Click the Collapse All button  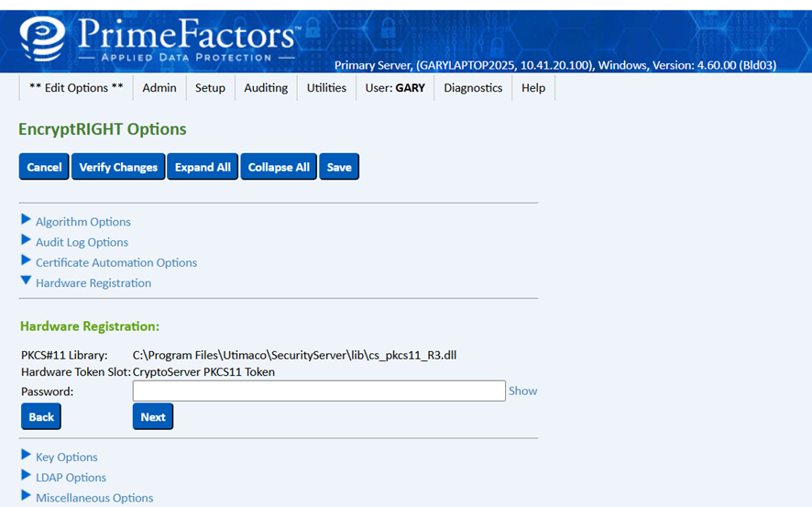coord(279,167)
